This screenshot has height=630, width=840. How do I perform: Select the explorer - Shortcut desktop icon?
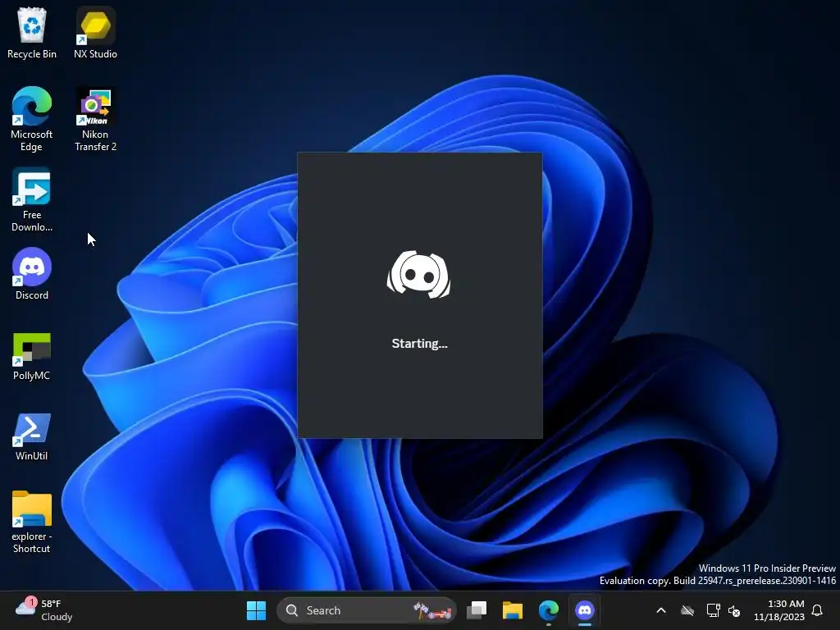click(32, 521)
